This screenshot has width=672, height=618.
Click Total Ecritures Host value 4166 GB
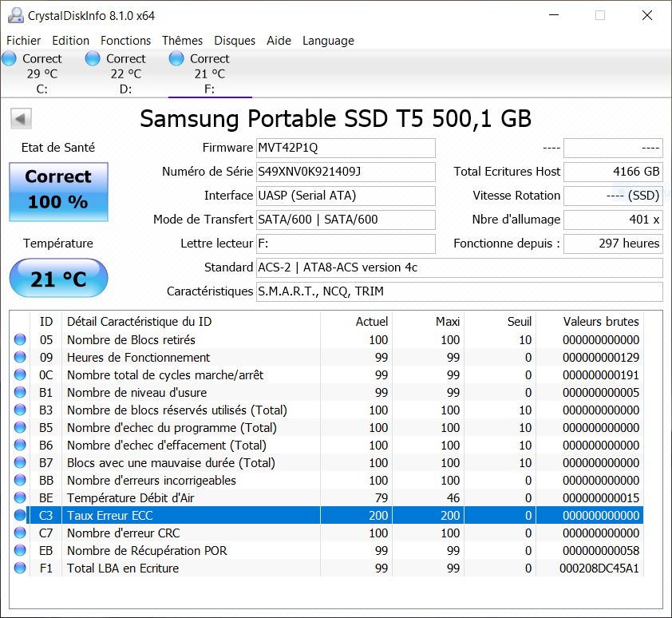click(x=613, y=172)
